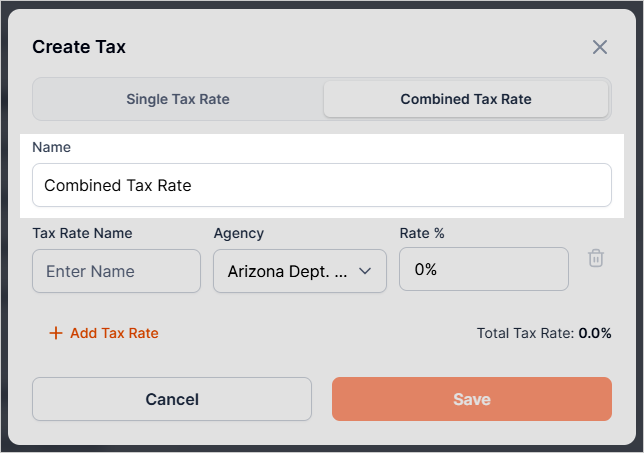Delete the tax rate row with trash icon
Viewport: 644px width, 453px height.
coord(596,258)
